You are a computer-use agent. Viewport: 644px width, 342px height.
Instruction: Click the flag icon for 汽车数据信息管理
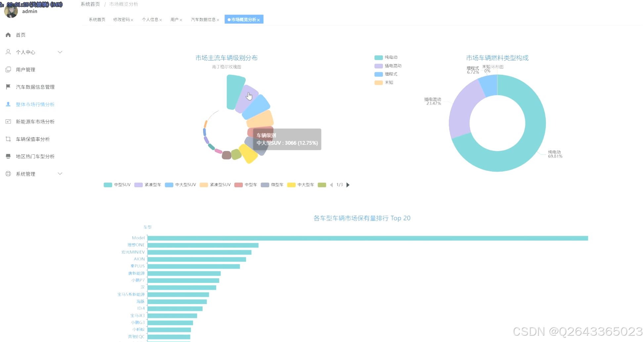coord(8,87)
